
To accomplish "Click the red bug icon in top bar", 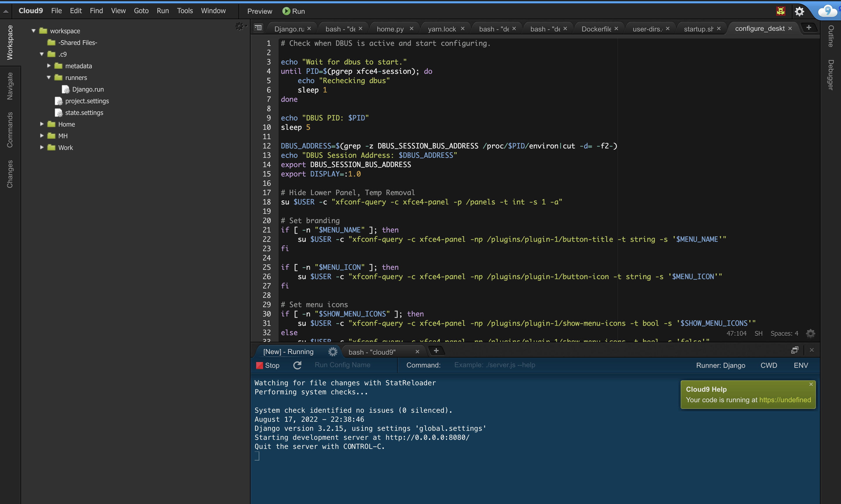I will click(781, 11).
